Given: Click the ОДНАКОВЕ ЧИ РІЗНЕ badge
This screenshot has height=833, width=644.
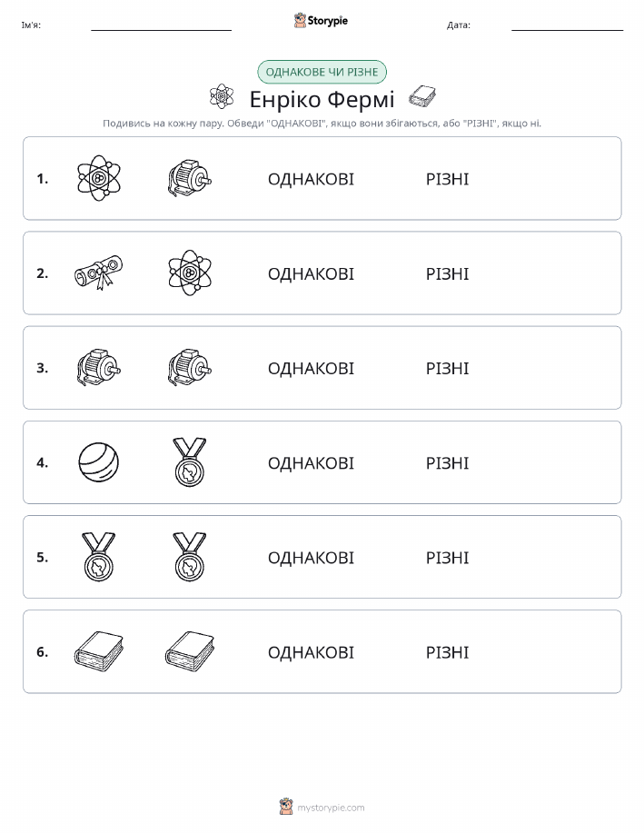Looking at the screenshot, I should pyautogui.click(x=322, y=72).
